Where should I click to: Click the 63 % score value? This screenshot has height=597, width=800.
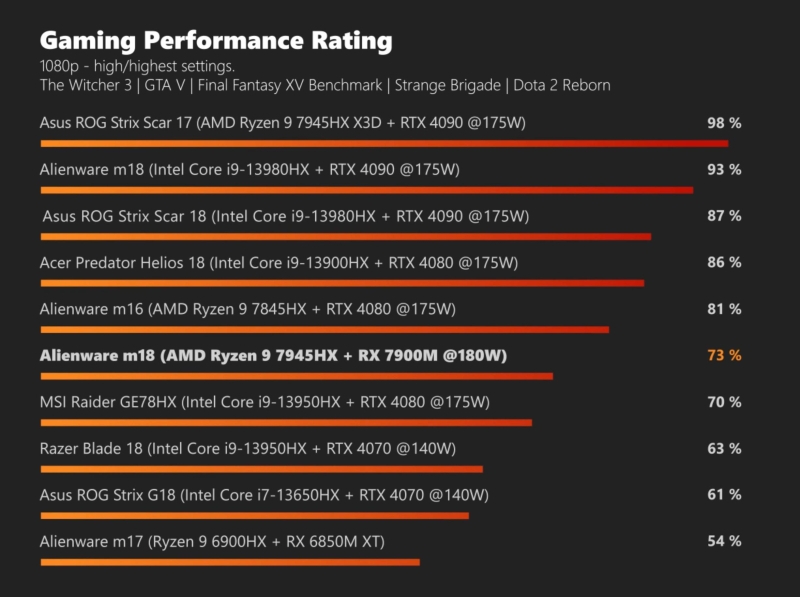click(x=723, y=448)
